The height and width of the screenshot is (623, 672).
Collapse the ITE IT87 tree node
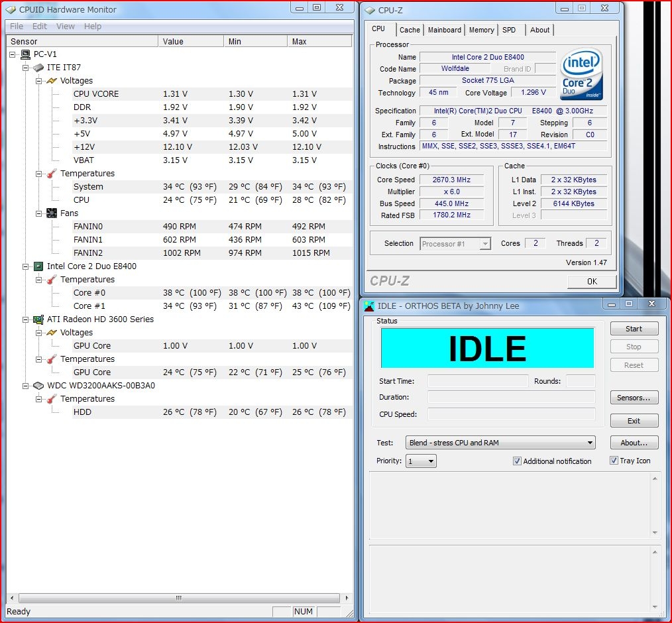[x=25, y=68]
